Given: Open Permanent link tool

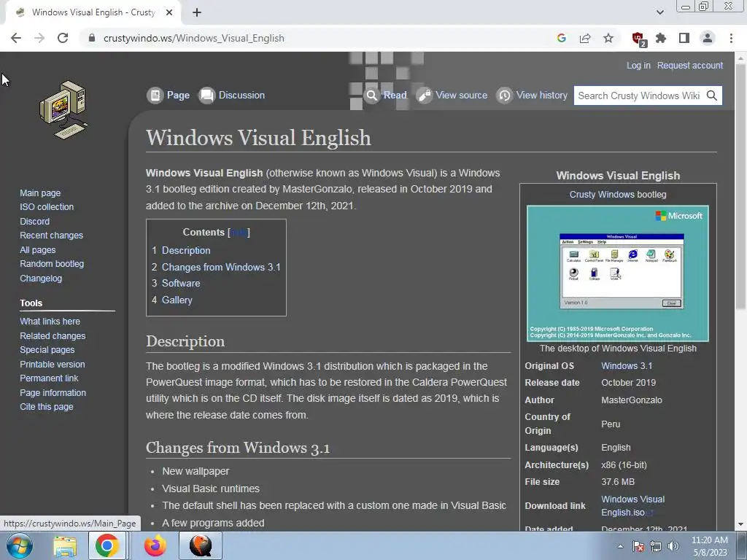Looking at the screenshot, I should pyautogui.click(x=49, y=378).
